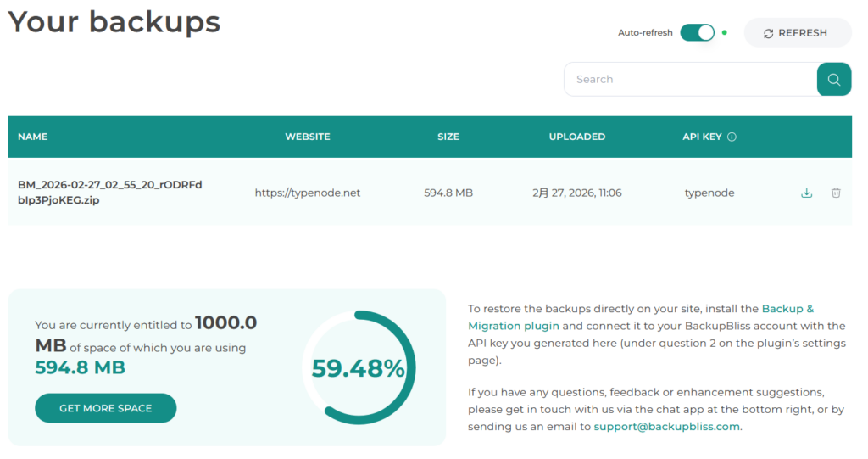Click the https://typenode.net website entry
Viewport: 868px width, 459px height.
pyautogui.click(x=308, y=193)
